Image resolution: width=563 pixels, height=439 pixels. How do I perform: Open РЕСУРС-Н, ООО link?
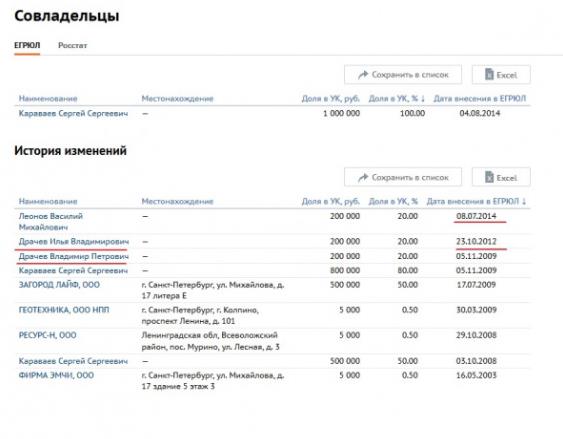pyautogui.click(x=47, y=335)
